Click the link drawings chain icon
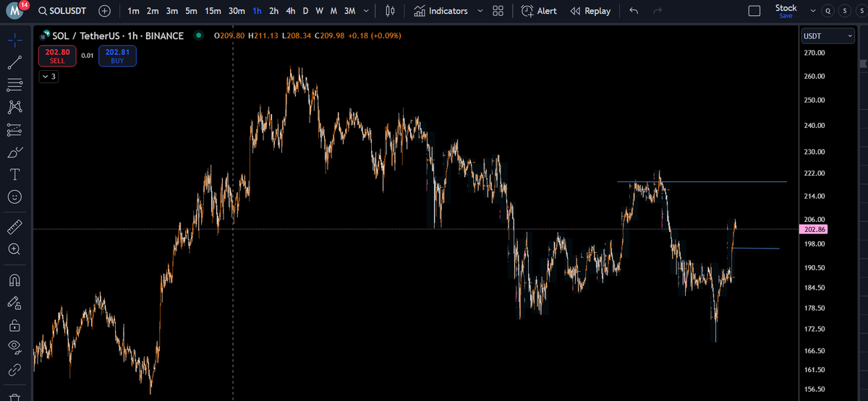 (x=14, y=370)
